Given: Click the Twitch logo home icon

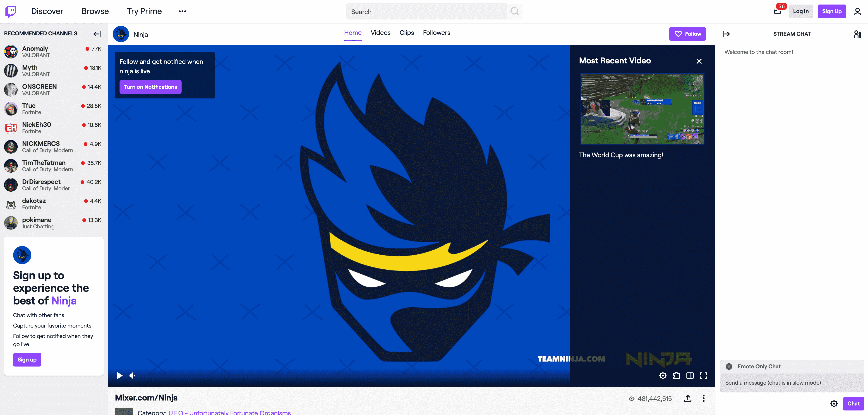Looking at the screenshot, I should pyautogui.click(x=11, y=12).
